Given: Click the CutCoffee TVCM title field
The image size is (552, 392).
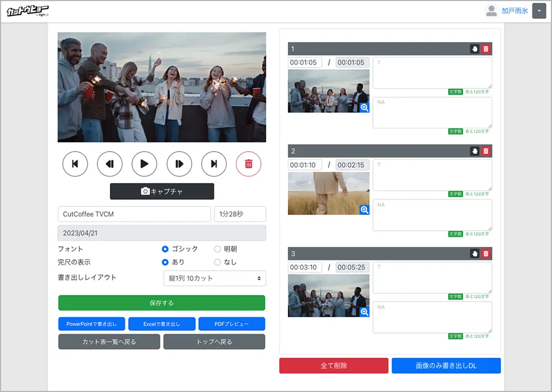Looking at the screenshot, I should pos(134,214).
